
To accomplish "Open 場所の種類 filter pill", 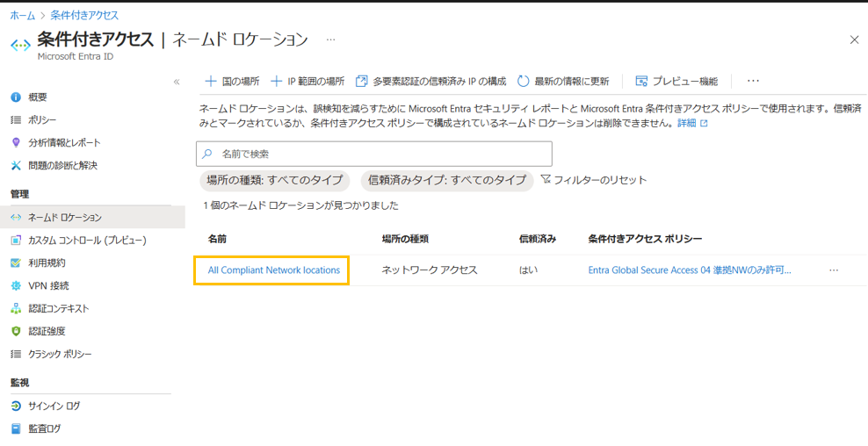I will tap(275, 180).
